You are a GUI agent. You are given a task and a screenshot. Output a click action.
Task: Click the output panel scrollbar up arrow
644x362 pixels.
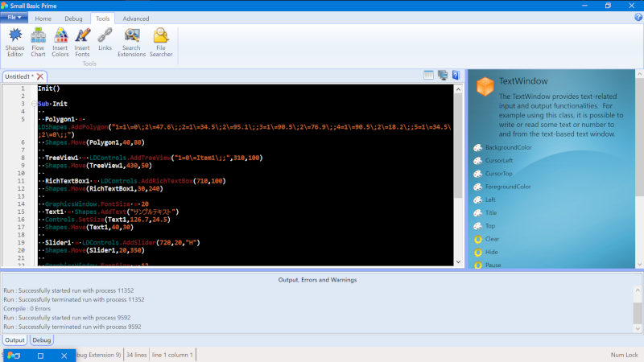[x=638, y=290]
